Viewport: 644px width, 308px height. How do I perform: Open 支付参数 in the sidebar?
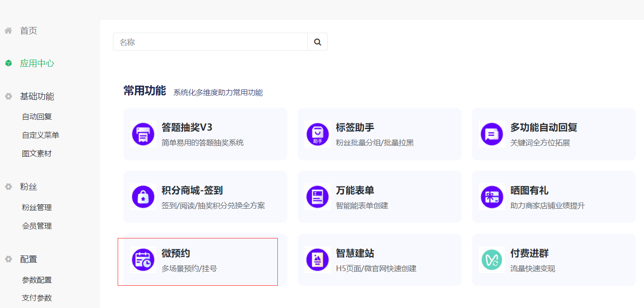pyautogui.click(x=37, y=298)
